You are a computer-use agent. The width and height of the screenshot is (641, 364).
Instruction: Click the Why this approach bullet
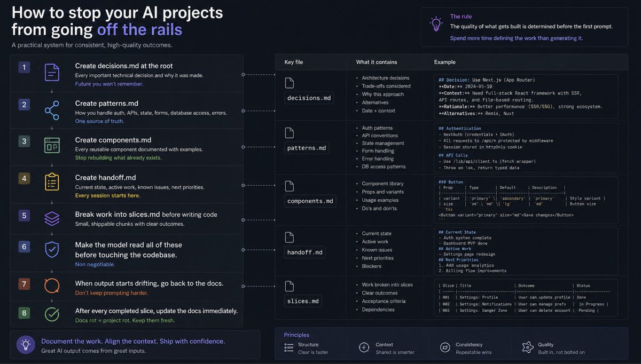click(382, 94)
